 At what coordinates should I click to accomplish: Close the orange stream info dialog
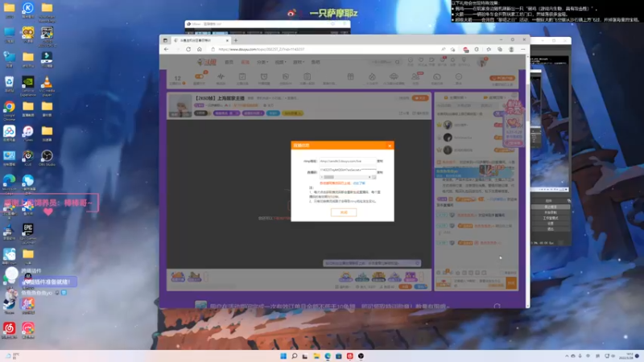pos(390,146)
